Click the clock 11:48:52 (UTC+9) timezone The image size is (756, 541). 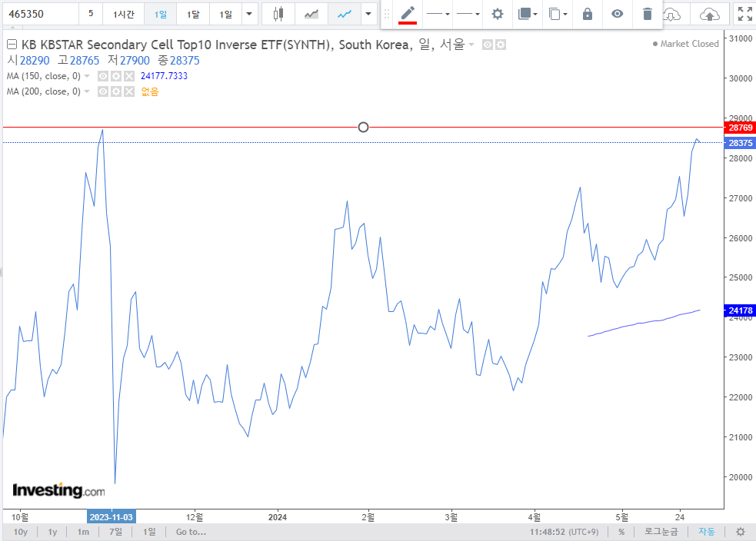pos(564,532)
